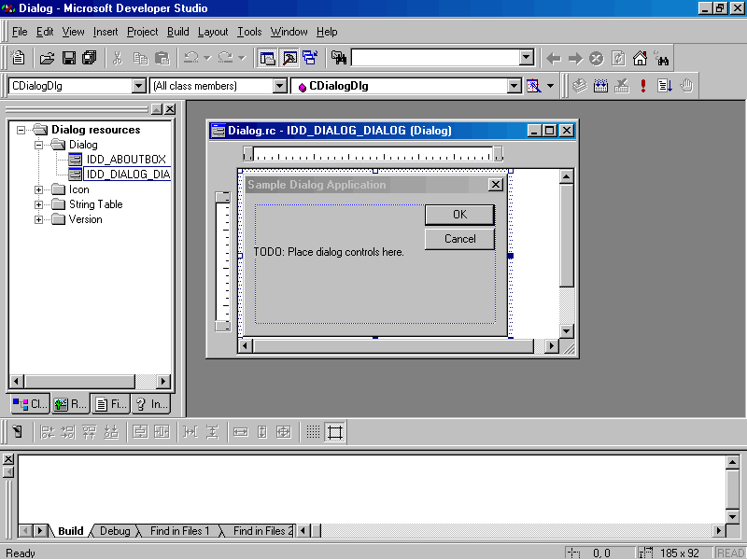Switch to the ResourceView workspace tab

[70, 404]
